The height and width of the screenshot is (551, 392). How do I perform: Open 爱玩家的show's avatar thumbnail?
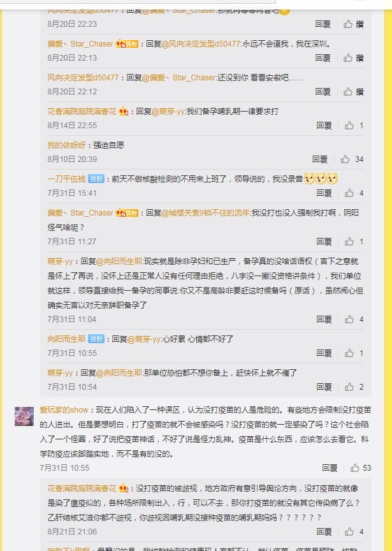click(24, 416)
